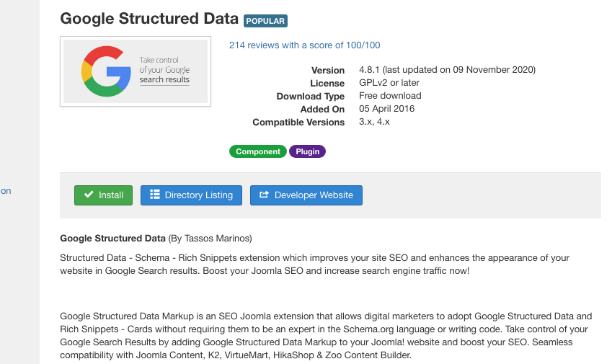Open the Directory Listing page
Viewport: 612px width, 364px height.
[191, 195]
